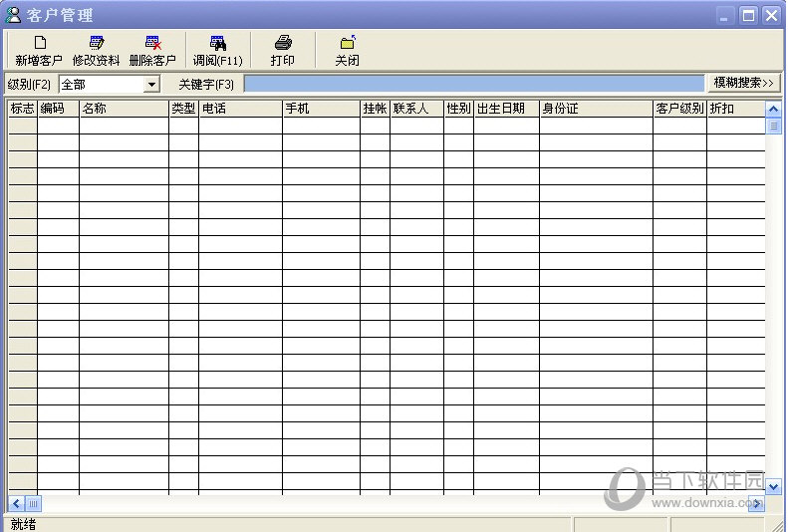Click the 新增客户 (new customer) icon

40,43
